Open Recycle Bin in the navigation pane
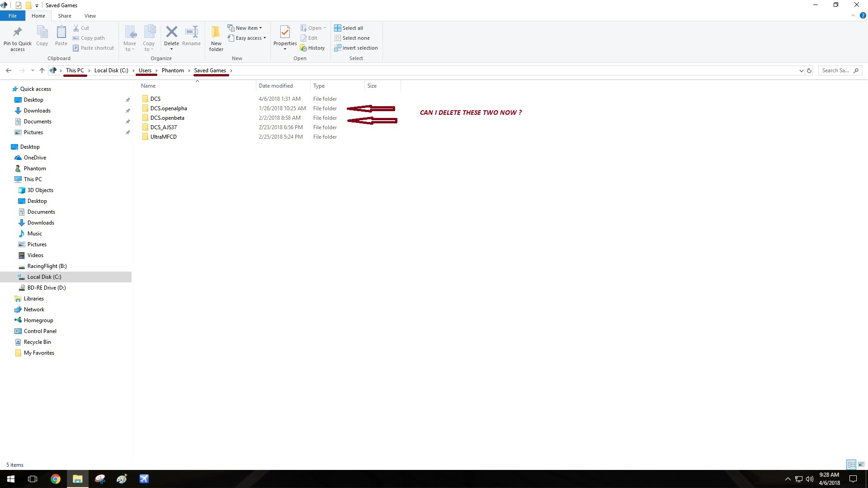 click(x=37, y=342)
